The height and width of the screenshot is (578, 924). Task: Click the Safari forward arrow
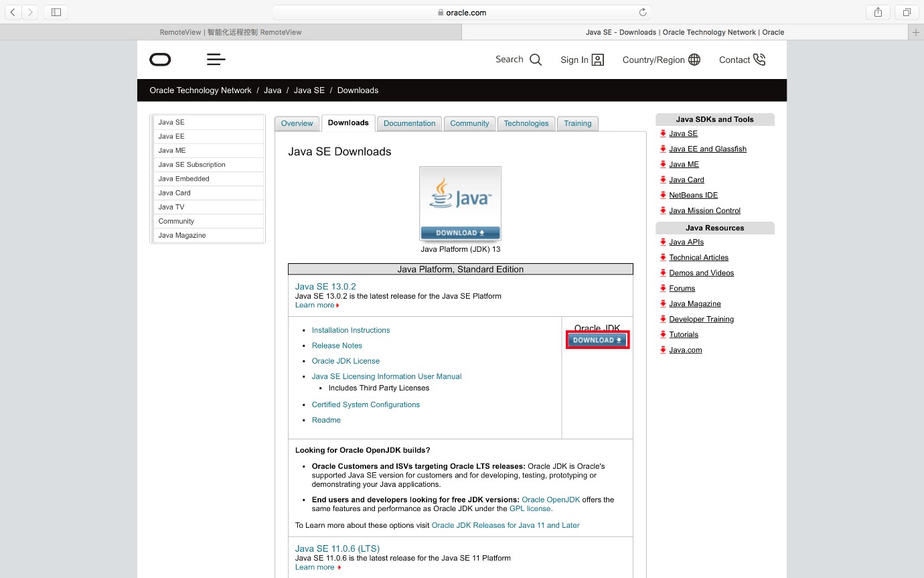(30, 12)
